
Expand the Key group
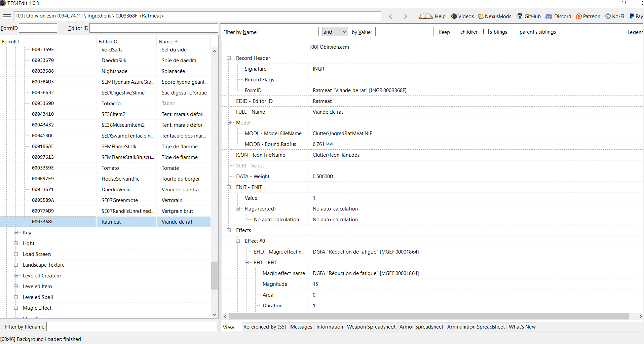(16, 232)
